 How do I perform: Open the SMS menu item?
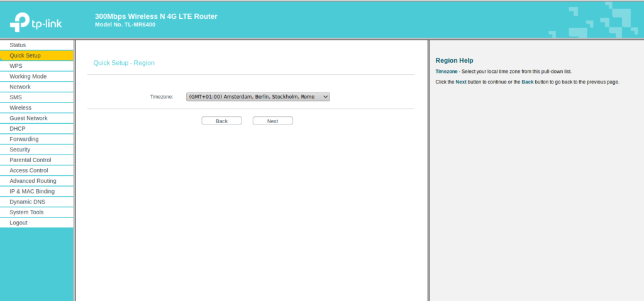pyautogui.click(x=16, y=97)
